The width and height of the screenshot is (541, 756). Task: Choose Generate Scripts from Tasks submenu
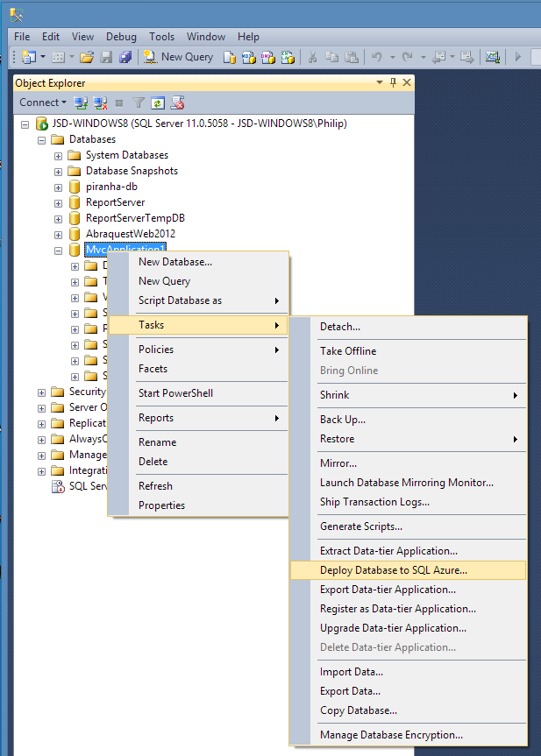(361, 526)
